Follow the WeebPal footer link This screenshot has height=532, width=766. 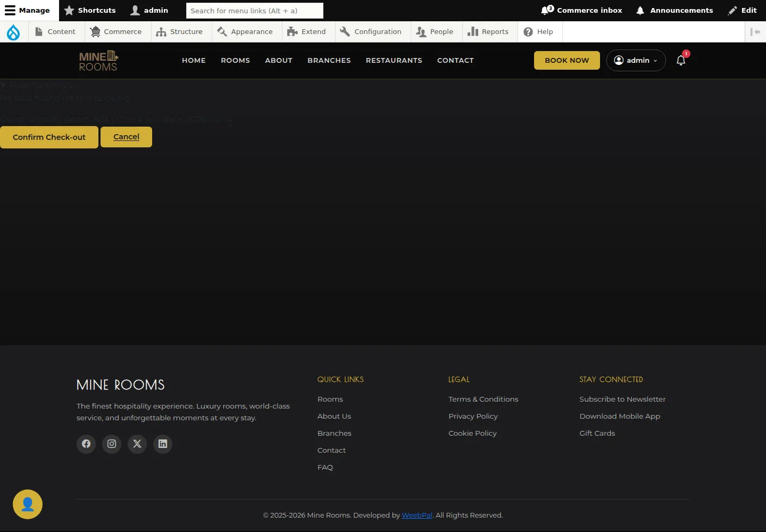pos(417,515)
